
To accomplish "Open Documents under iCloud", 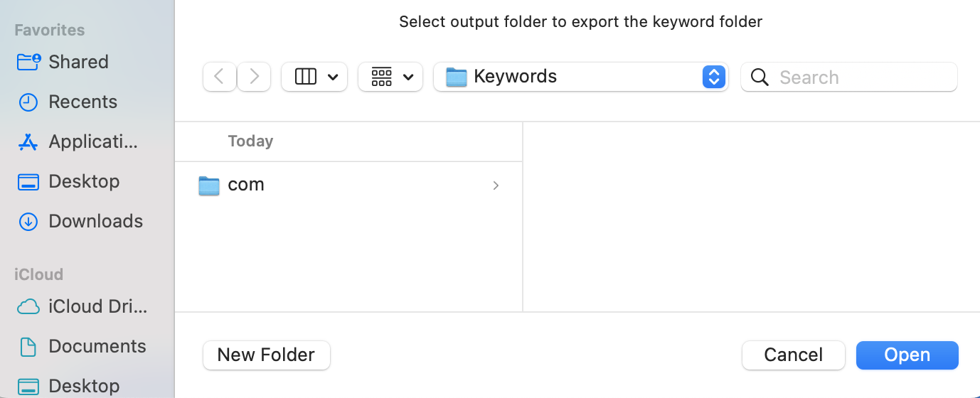I will (x=97, y=346).
